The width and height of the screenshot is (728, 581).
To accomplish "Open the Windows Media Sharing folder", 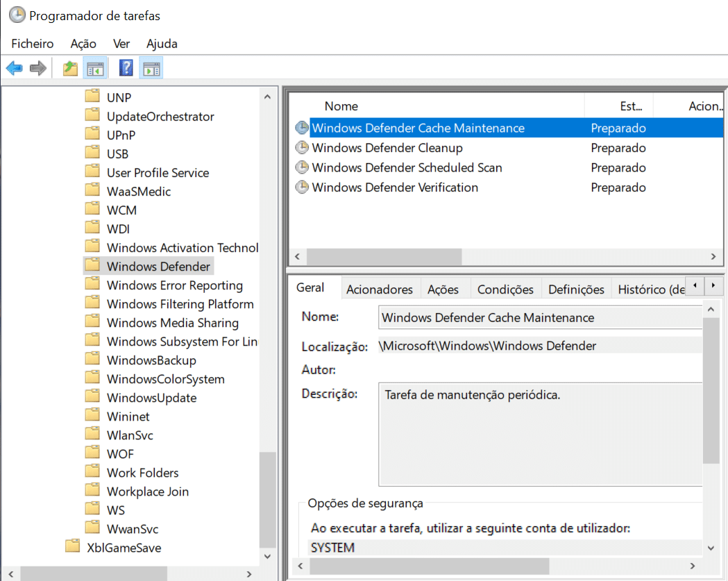I will tap(173, 323).
